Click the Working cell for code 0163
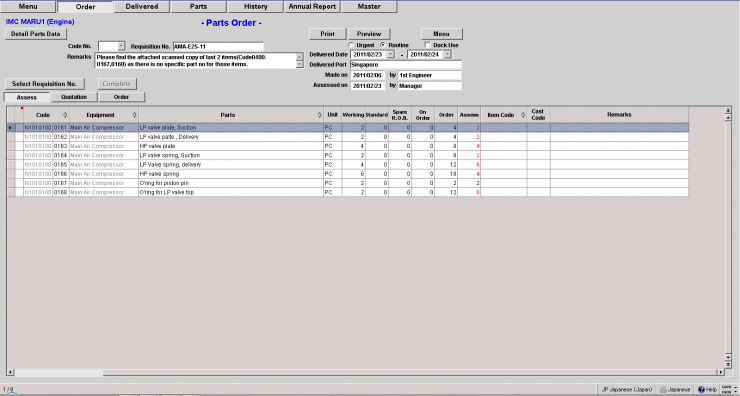Viewport: 740px width, 396px height. coord(353,146)
